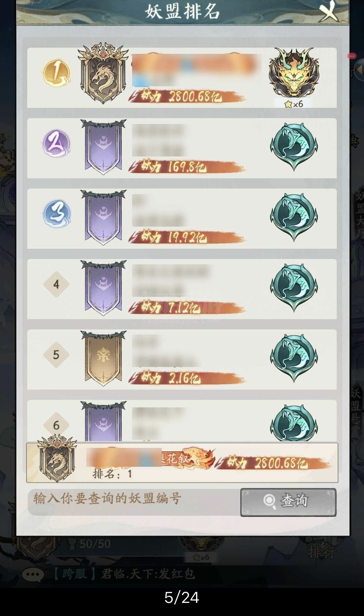Click the 查询 search button
The image size is (364, 616).
pos(288,502)
